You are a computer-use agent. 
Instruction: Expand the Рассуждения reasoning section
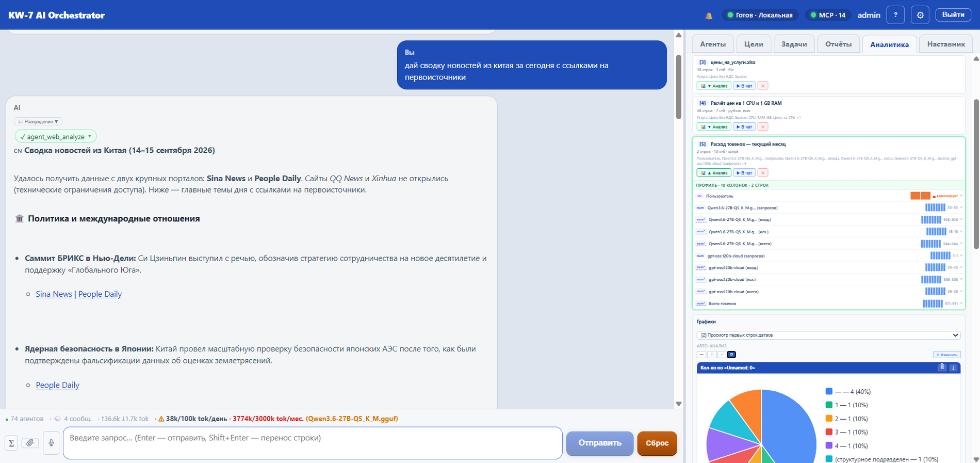[38, 121]
